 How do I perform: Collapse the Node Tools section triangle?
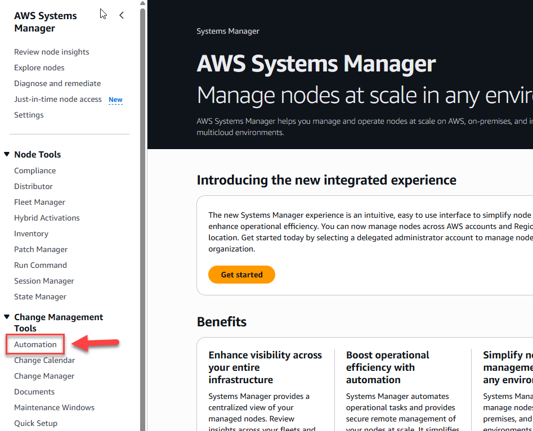point(7,154)
